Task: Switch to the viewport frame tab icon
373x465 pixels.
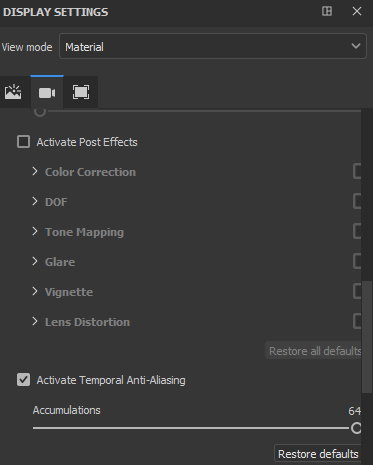Action: [81, 92]
